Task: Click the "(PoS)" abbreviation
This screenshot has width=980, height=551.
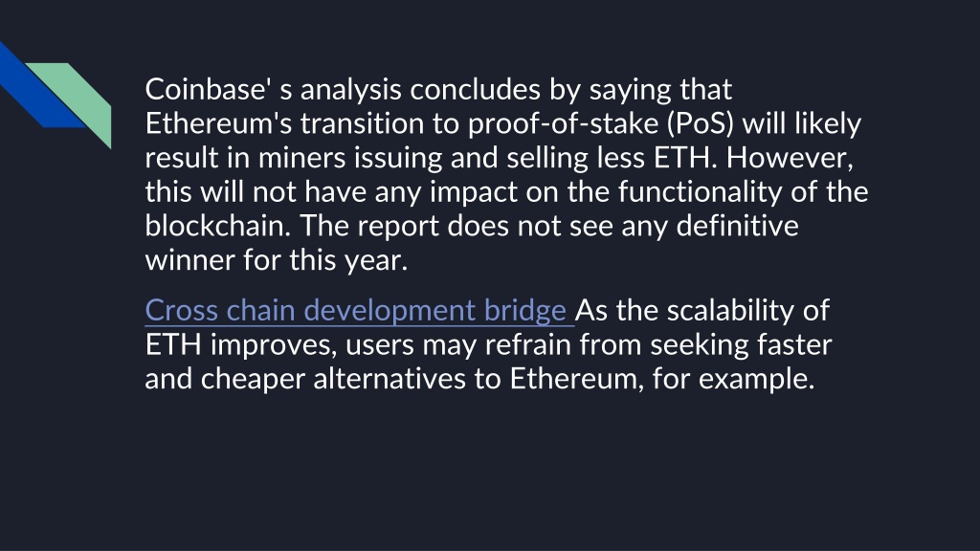Action: 700,123
